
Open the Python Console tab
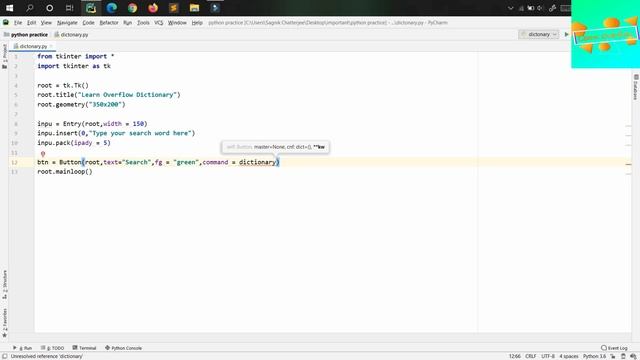tap(123, 348)
